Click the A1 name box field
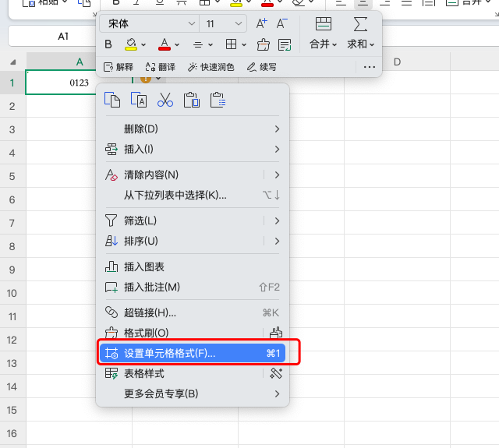 (62, 37)
